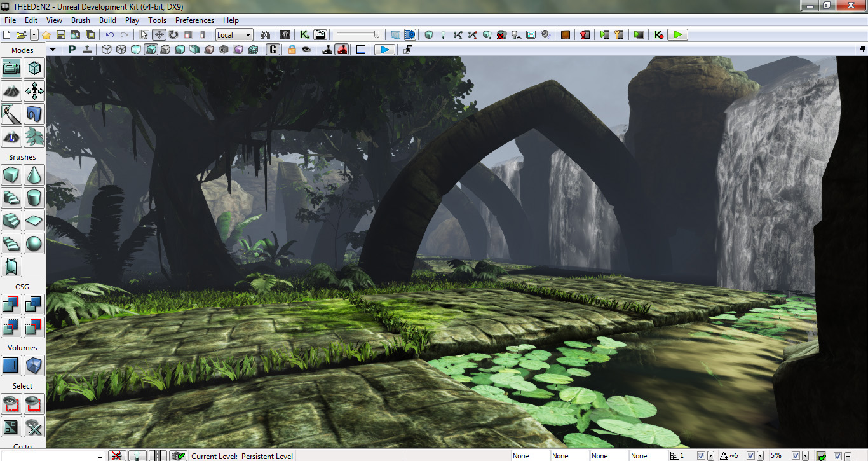868x461 pixels.
Task: Open the Build menu
Action: click(108, 20)
